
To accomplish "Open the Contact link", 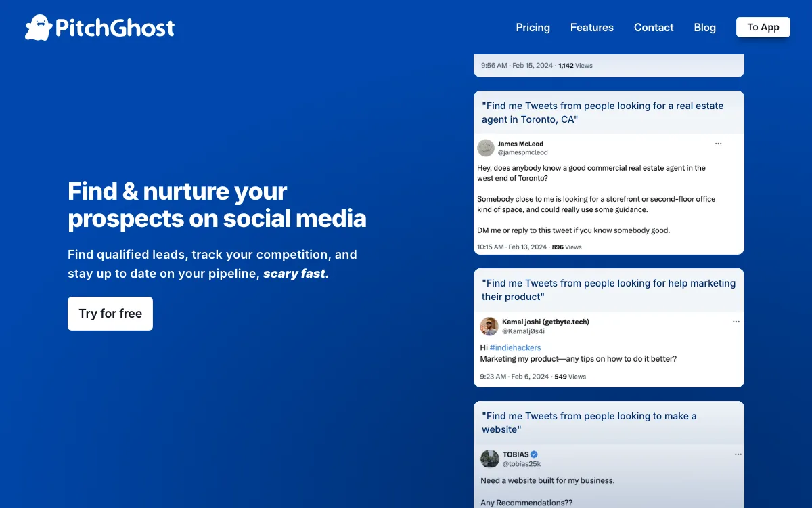I will click(x=654, y=28).
